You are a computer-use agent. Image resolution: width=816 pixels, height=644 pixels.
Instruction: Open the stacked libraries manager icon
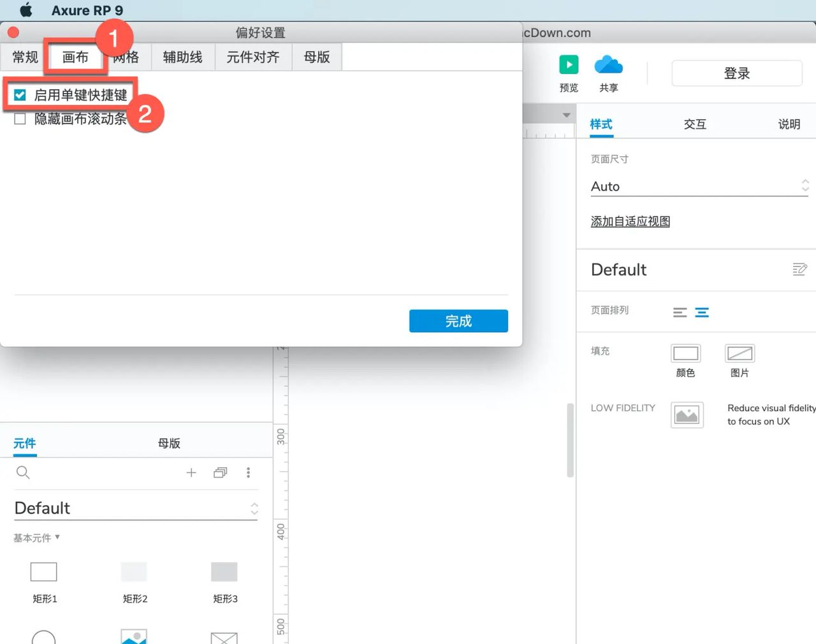(x=220, y=472)
